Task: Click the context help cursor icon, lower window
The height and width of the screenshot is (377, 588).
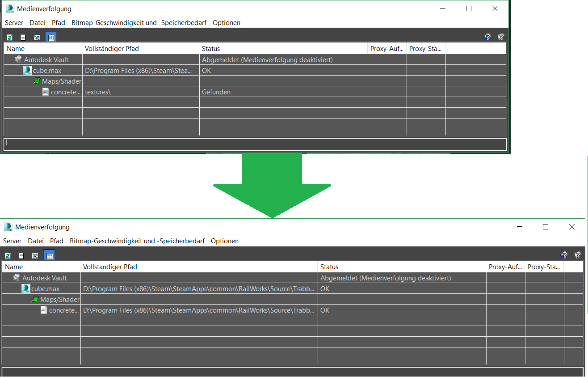Action: [577, 255]
